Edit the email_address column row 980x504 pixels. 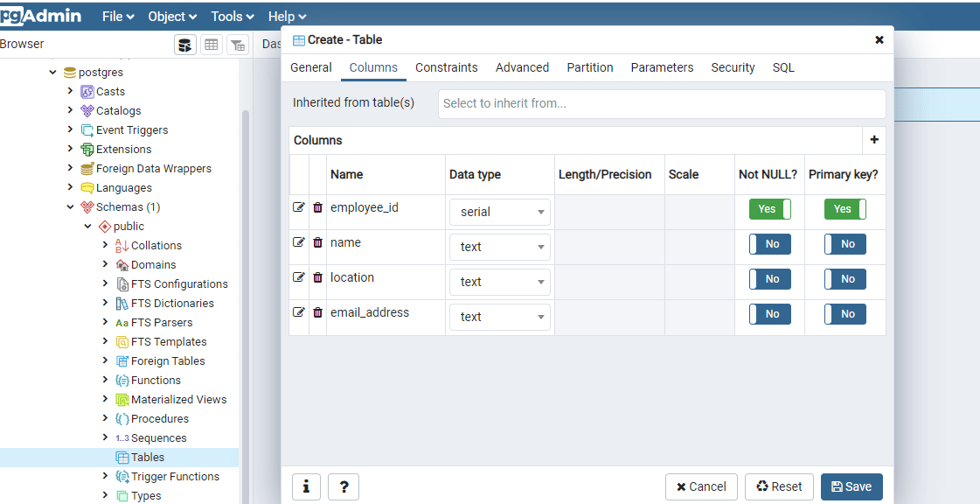[299, 312]
